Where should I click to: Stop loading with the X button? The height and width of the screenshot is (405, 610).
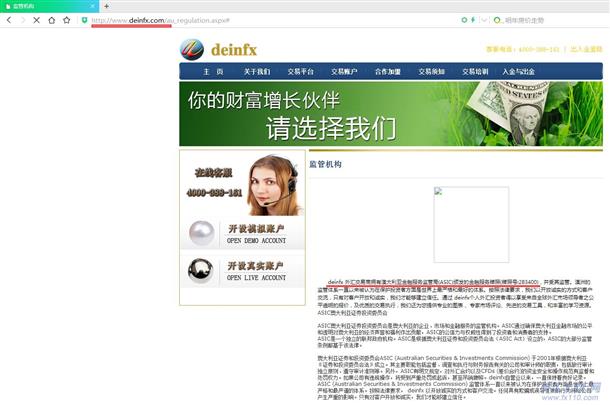pyautogui.click(x=37, y=20)
